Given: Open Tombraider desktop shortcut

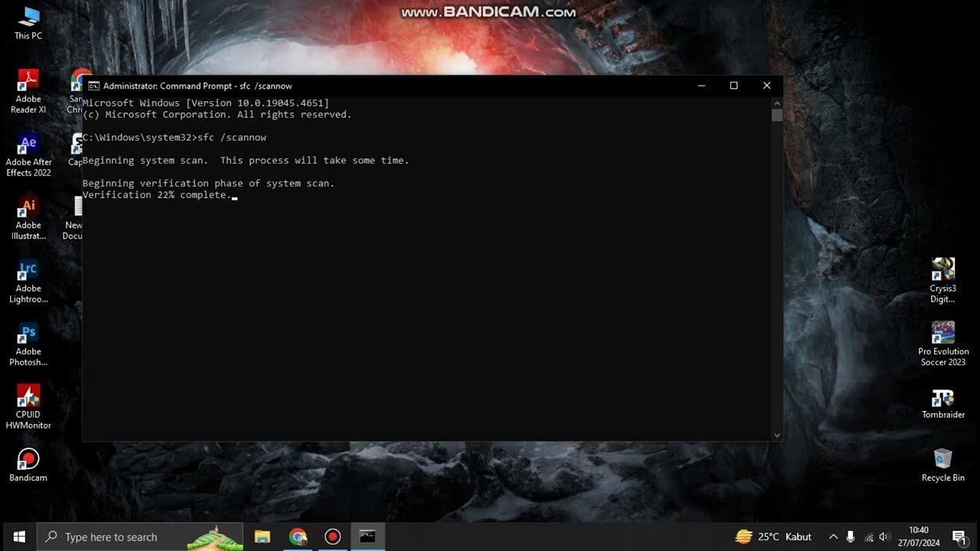Looking at the screenshot, I should pos(942,404).
